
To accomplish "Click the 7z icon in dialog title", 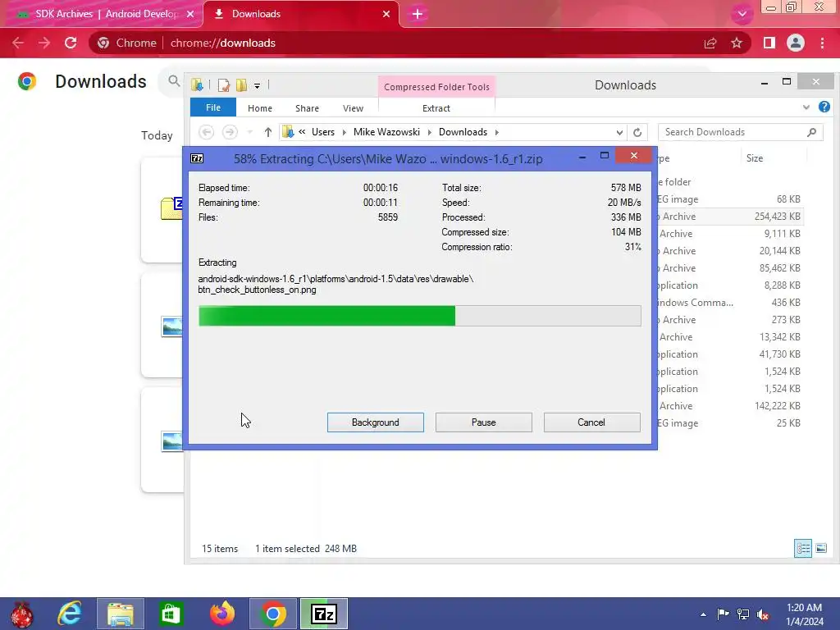I will (x=197, y=158).
